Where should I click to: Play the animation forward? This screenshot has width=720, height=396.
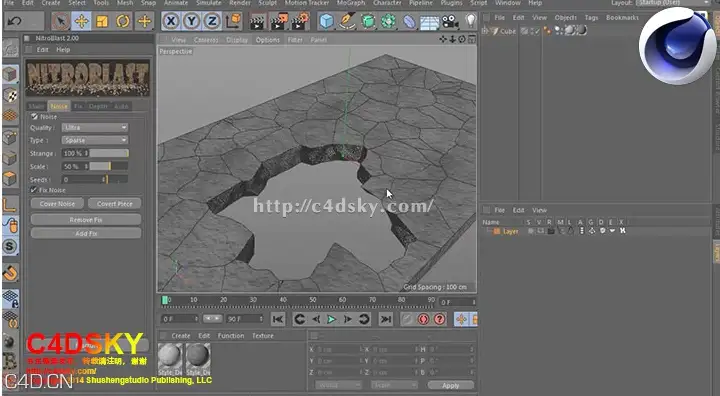pos(331,319)
